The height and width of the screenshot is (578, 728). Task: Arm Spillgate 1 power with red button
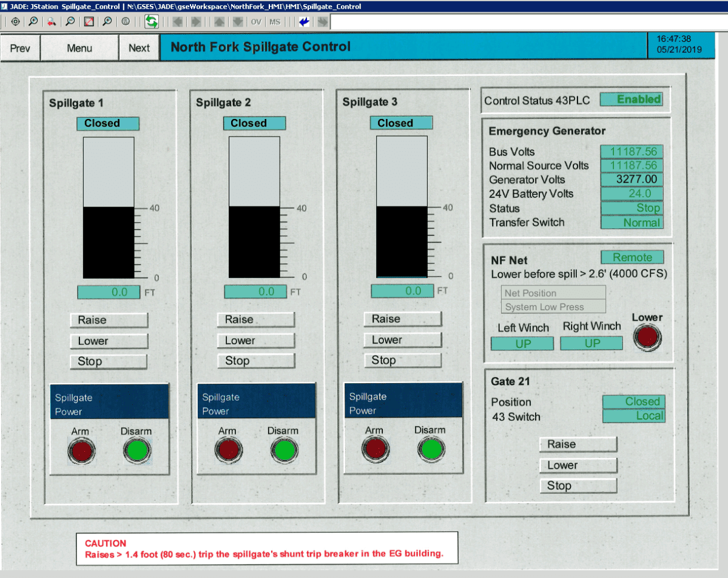coord(81,451)
